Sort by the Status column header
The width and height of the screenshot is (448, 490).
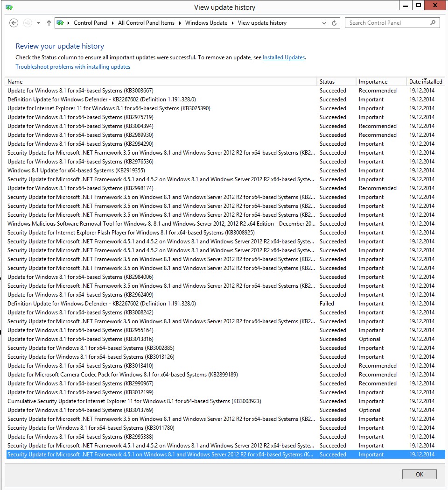[x=336, y=82]
